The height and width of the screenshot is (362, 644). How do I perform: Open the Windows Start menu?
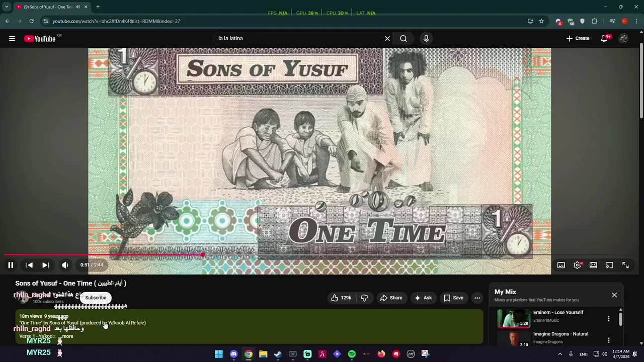pyautogui.click(x=219, y=354)
